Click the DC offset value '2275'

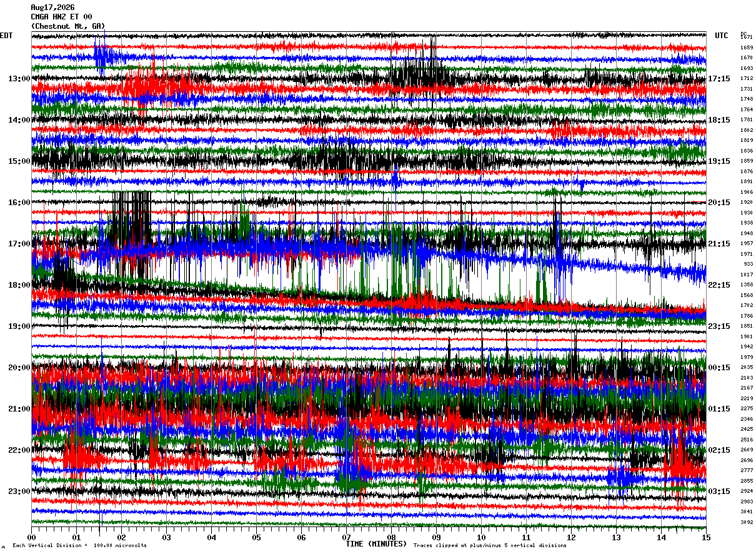(747, 408)
